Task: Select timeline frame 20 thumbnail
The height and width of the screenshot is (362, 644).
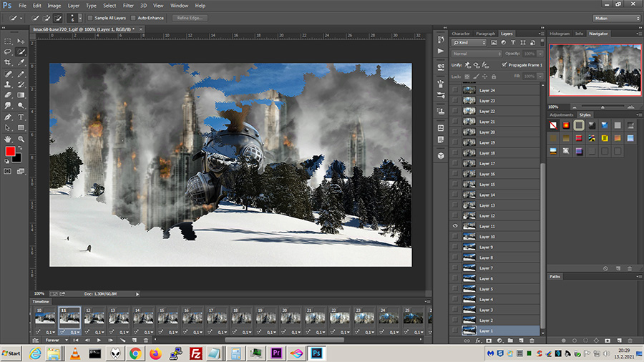Action: [291, 317]
